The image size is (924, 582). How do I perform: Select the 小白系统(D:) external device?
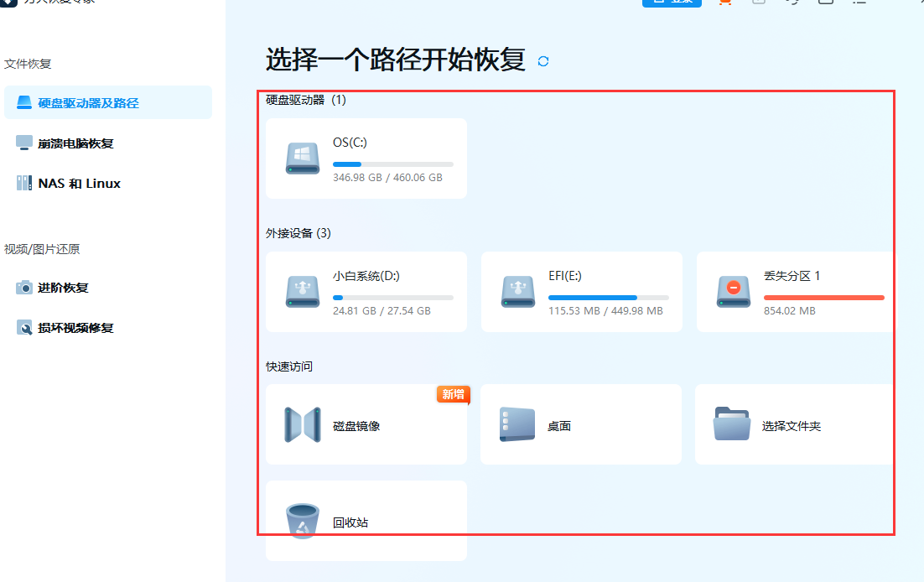tap(366, 292)
